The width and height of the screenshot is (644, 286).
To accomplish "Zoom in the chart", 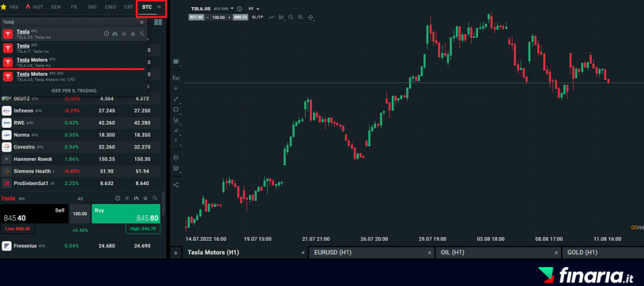I will (x=301, y=17).
